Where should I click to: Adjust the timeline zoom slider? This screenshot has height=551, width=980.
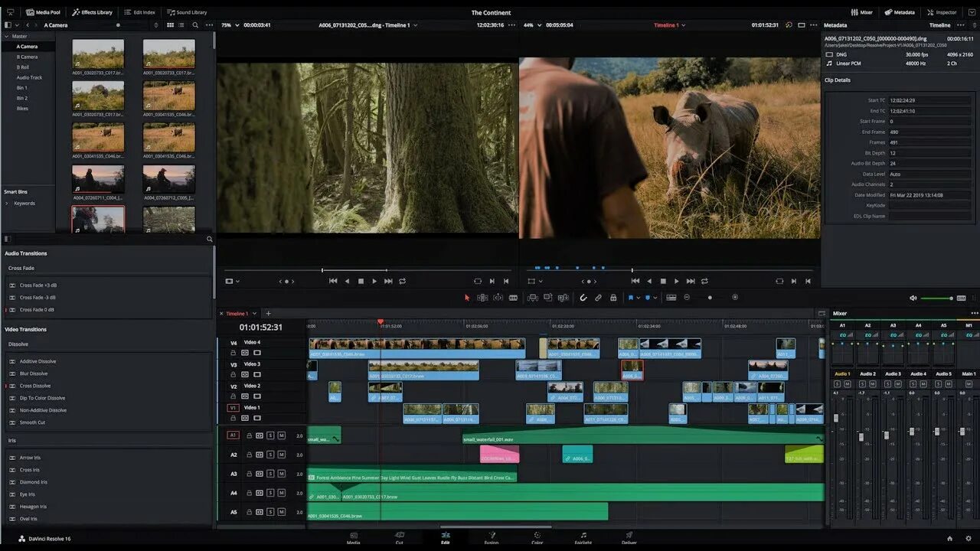(x=710, y=298)
